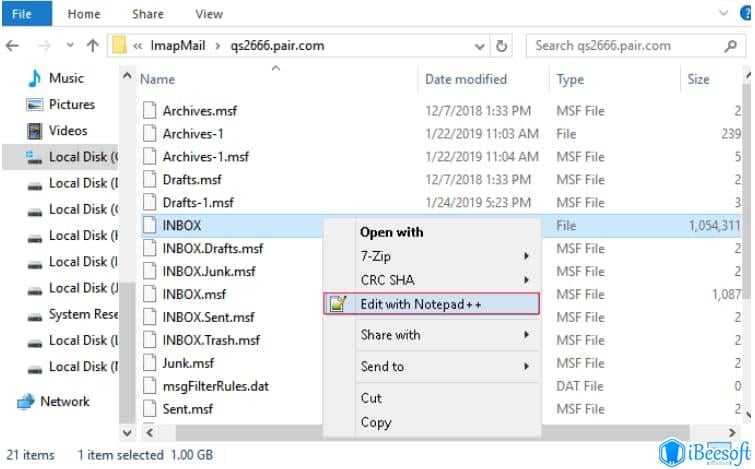Select the INBOX.Drafts.msf file

point(213,248)
